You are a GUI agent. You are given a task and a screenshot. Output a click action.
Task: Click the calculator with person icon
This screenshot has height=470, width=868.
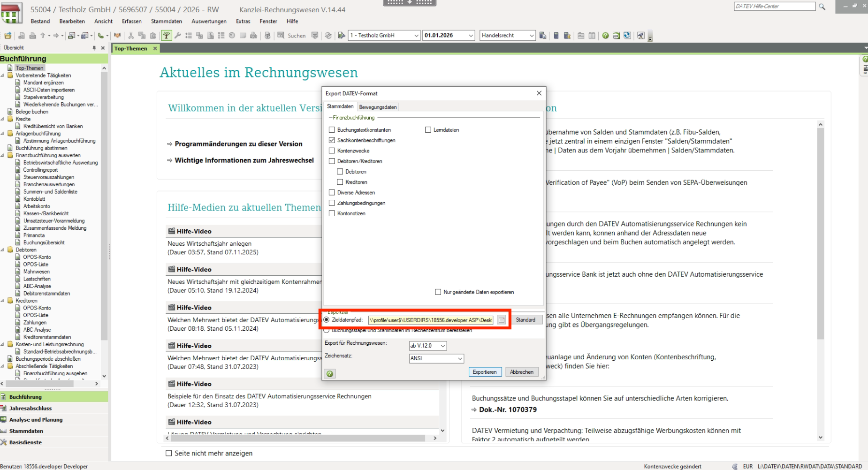567,36
